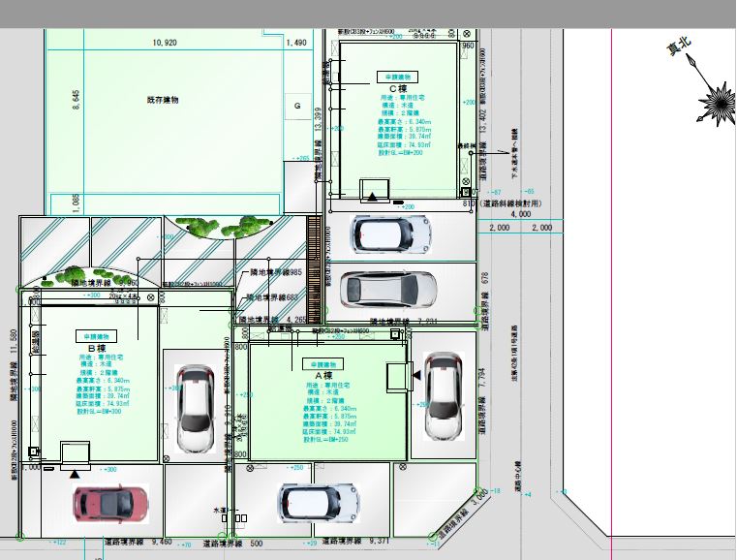Select the white car below A棟
The image size is (737, 560).
point(319,504)
